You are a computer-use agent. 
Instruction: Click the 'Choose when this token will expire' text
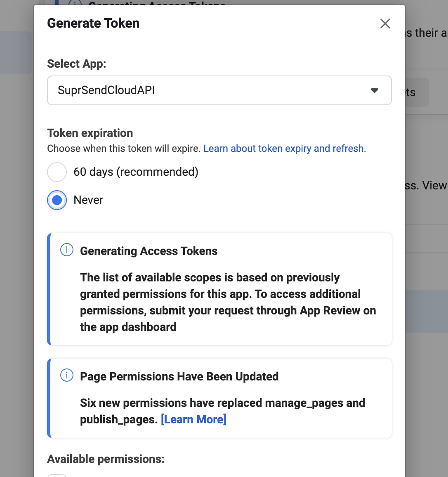124,149
